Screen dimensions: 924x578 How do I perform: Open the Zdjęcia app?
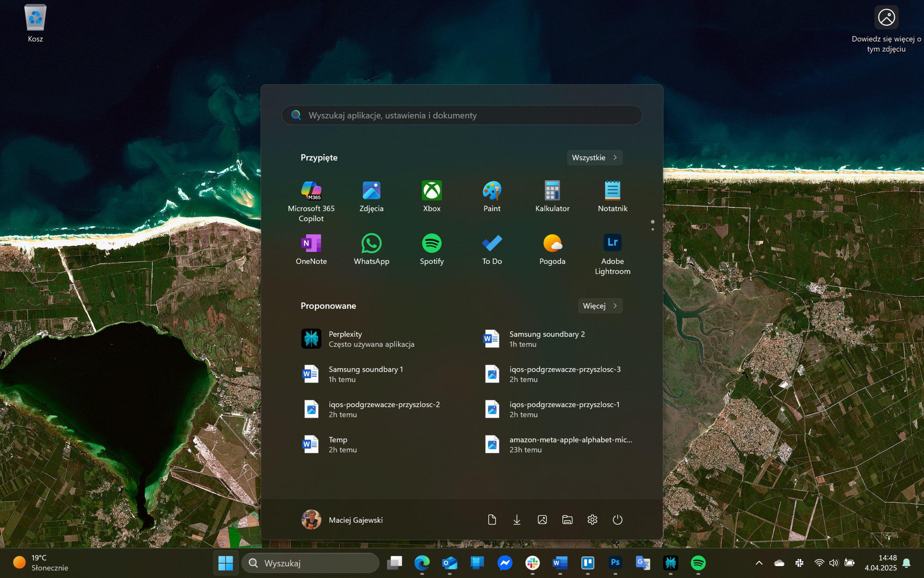(371, 196)
